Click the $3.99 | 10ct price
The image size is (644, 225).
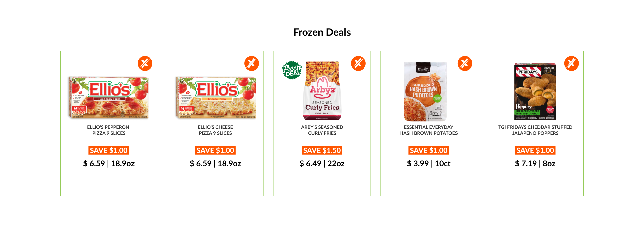pyautogui.click(x=429, y=164)
